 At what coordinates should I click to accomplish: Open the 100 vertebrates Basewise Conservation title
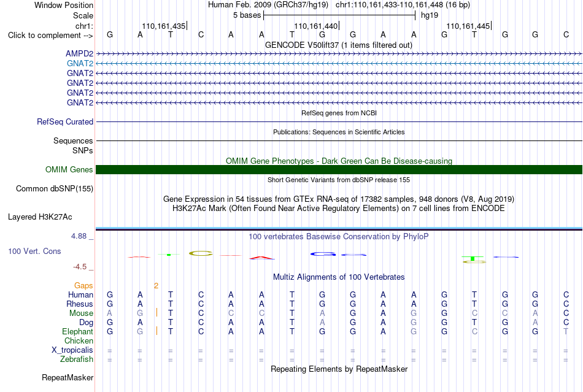click(339, 237)
